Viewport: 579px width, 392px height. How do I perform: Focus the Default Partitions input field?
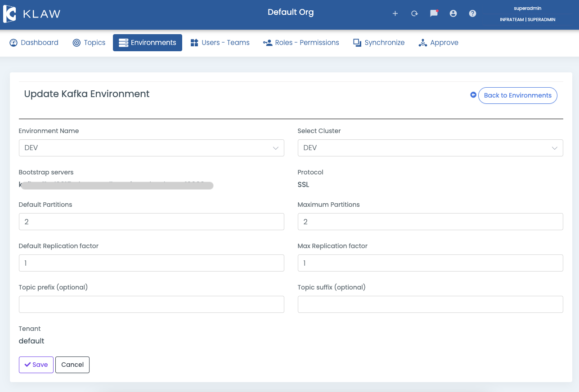click(151, 222)
